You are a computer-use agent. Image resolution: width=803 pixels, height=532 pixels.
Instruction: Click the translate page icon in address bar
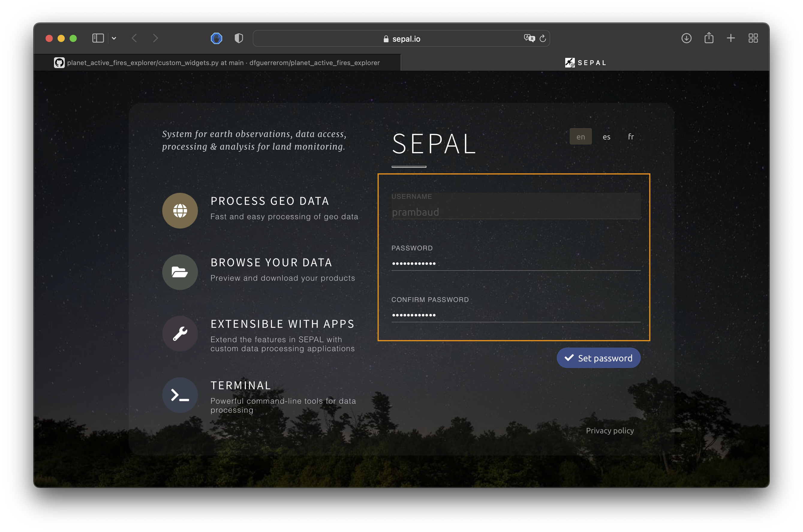point(529,38)
